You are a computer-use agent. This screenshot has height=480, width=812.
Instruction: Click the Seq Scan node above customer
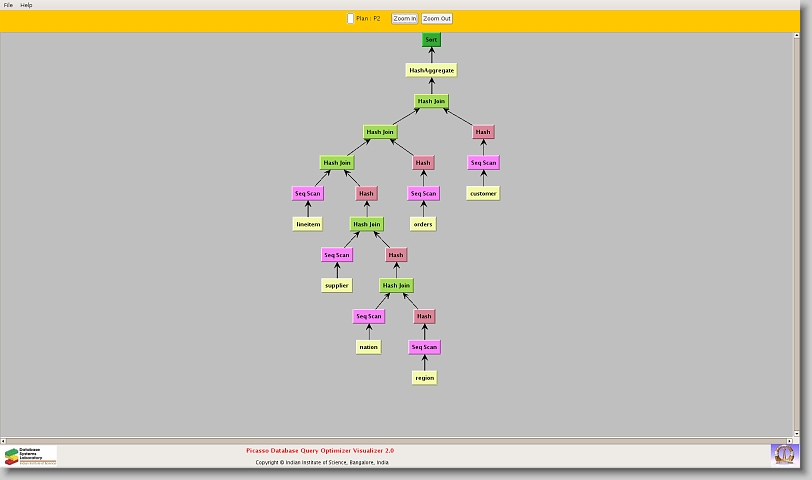point(483,163)
